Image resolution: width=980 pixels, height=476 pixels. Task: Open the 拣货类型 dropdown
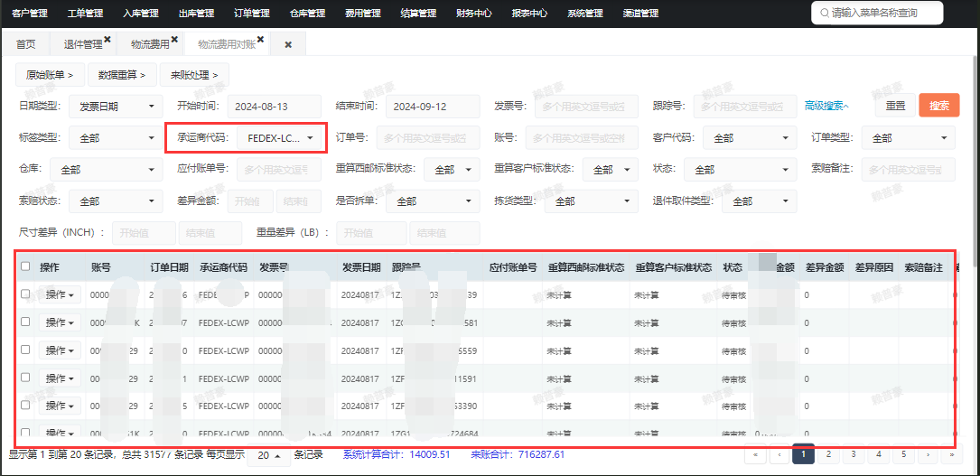592,201
